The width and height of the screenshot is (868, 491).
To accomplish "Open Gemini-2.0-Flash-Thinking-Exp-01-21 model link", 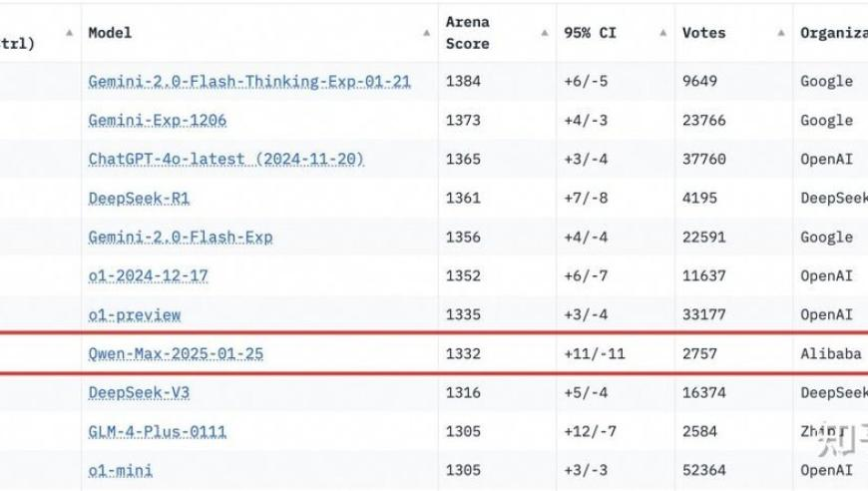I will coord(249,82).
